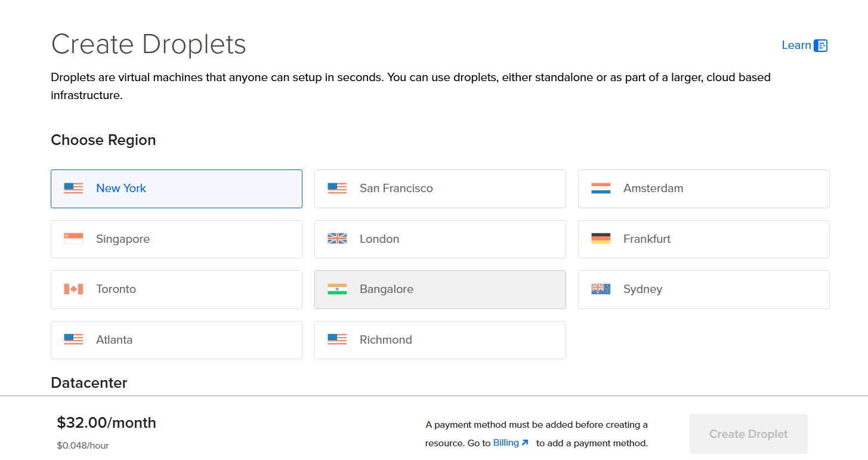
Task: Pick London as the droplet region
Action: [x=440, y=239]
